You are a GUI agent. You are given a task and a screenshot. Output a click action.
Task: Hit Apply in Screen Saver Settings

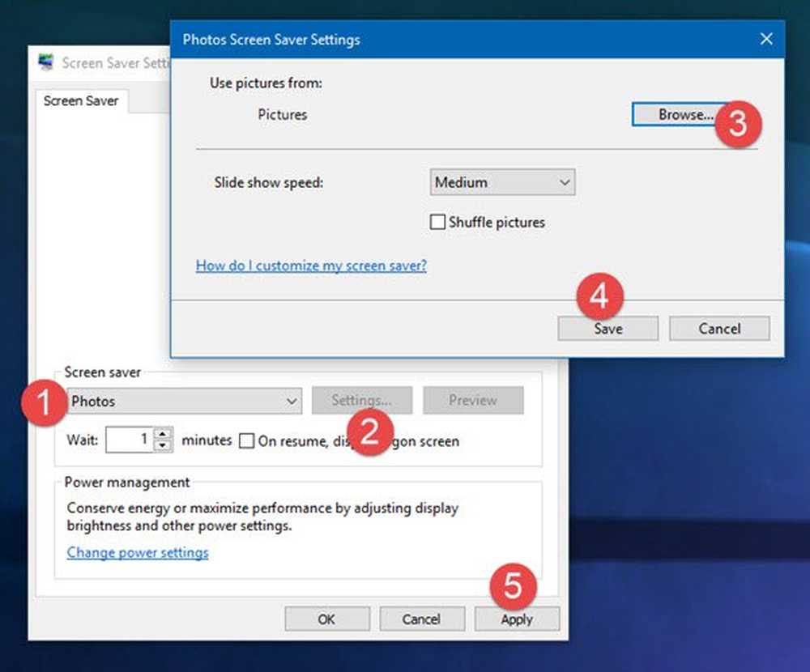click(517, 619)
